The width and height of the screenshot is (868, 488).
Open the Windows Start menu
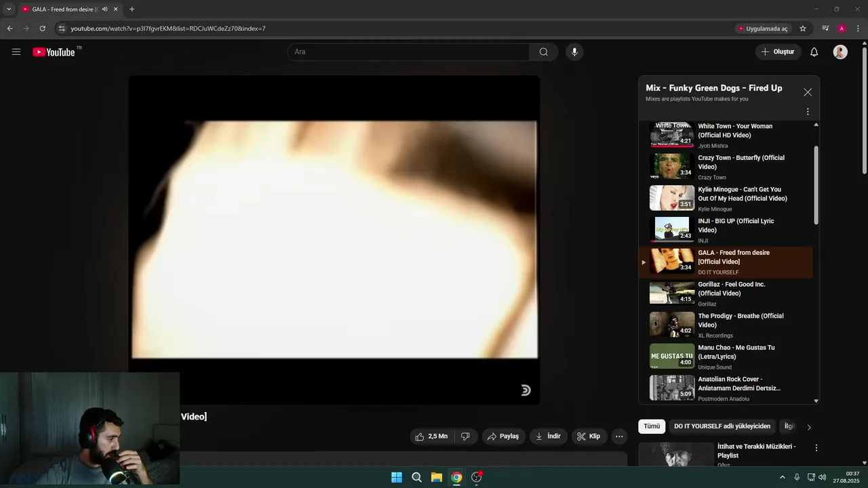(397, 477)
